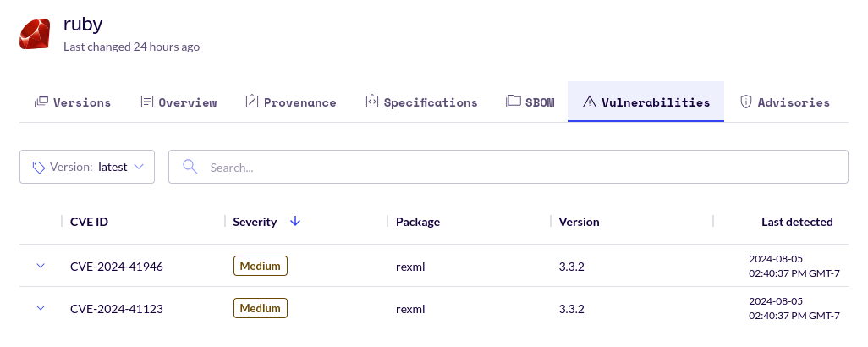
Task: Click the Provenance tab icon
Action: 252,102
